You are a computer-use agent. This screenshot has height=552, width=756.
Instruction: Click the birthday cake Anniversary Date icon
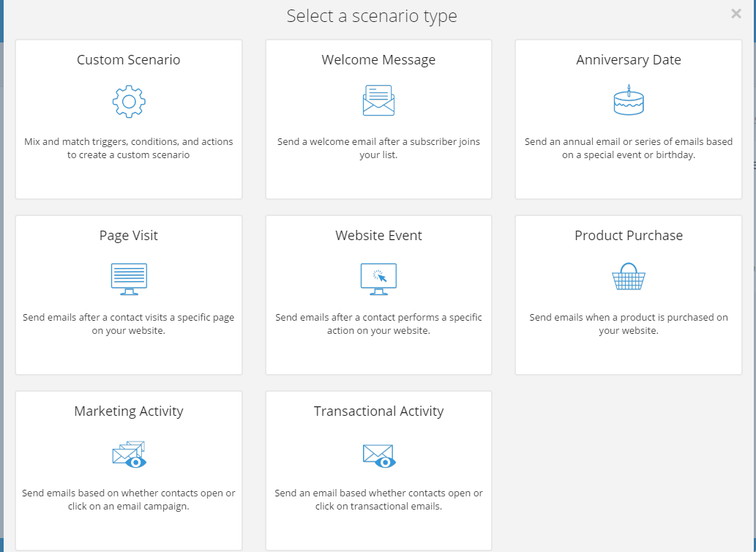[628, 101]
